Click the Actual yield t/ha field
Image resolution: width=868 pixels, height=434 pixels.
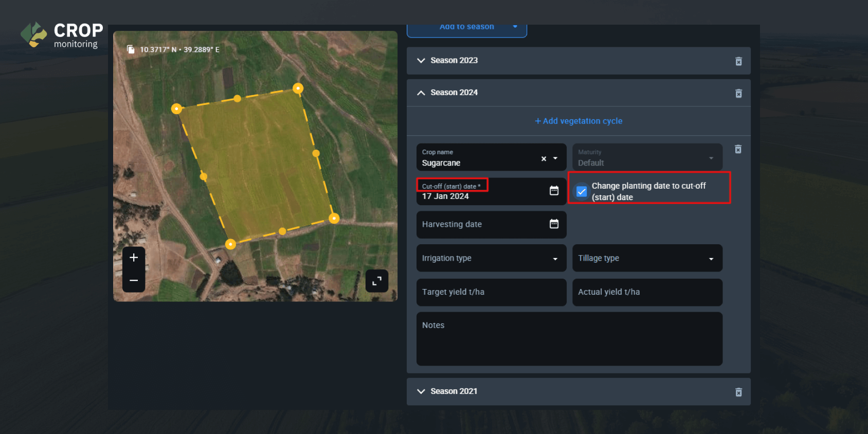point(647,292)
